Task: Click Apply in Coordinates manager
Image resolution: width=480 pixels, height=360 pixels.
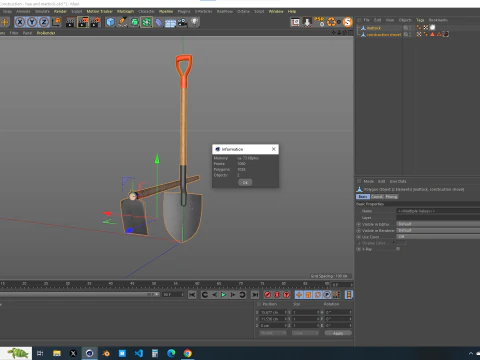Action: pyautogui.click(x=338, y=333)
